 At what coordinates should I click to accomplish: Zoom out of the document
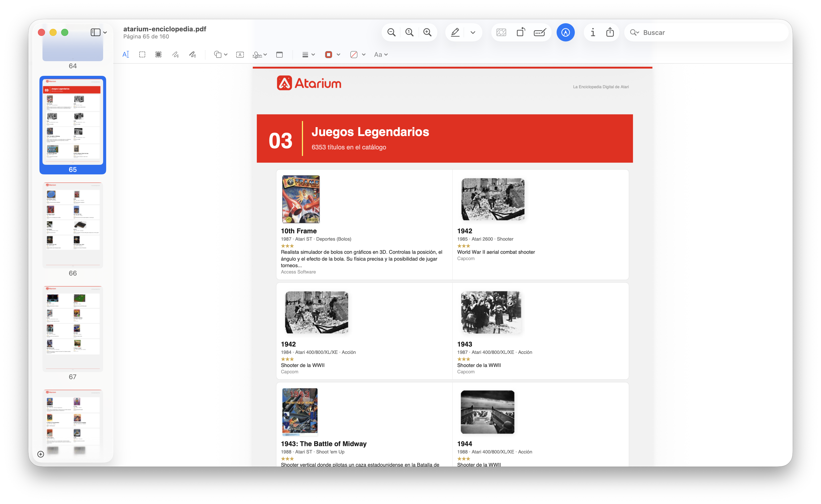coord(391,32)
